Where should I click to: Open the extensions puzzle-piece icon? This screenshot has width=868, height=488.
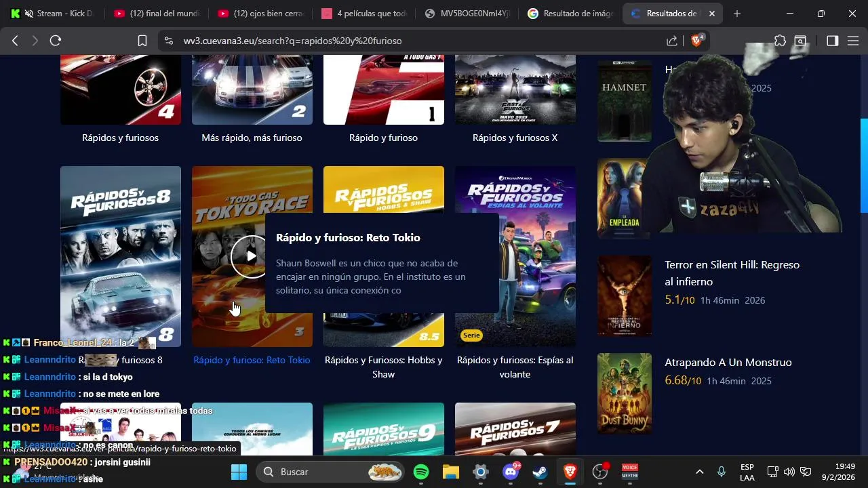click(x=780, y=41)
